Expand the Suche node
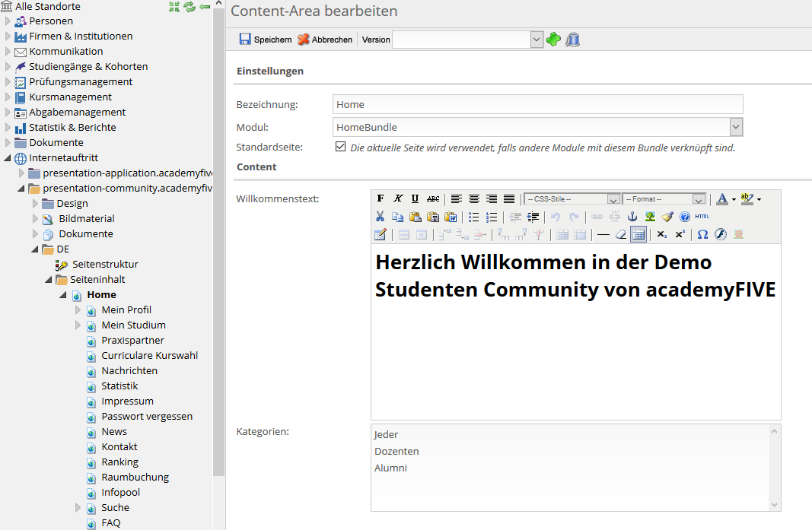Image resolution: width=812 pixels, height=530 pixels. pos(78,508)
